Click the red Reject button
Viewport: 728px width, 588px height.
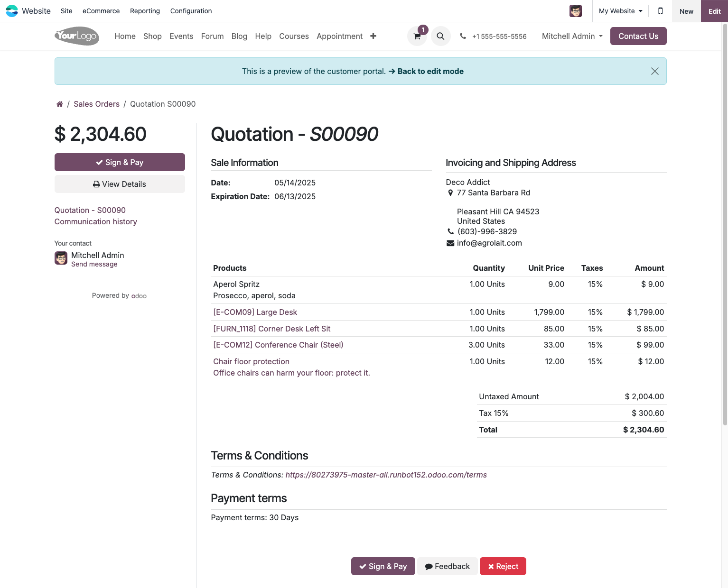pos(503,566)
